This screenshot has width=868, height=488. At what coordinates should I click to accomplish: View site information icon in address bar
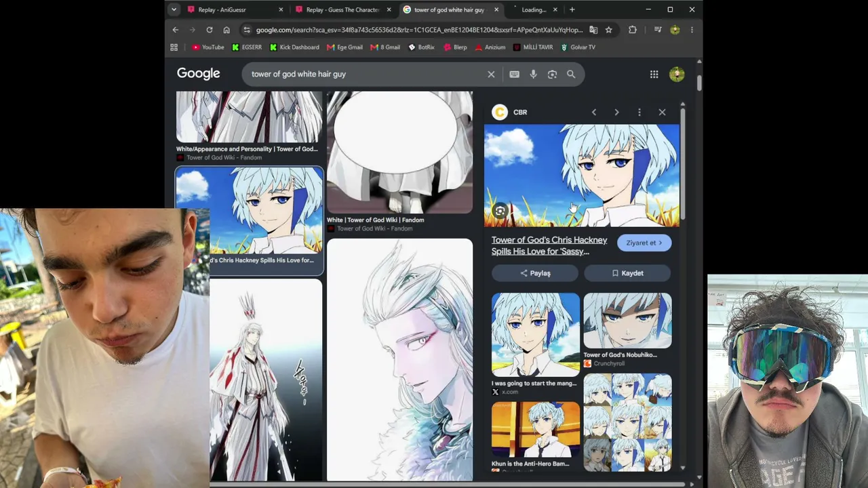tap(247, 30)
